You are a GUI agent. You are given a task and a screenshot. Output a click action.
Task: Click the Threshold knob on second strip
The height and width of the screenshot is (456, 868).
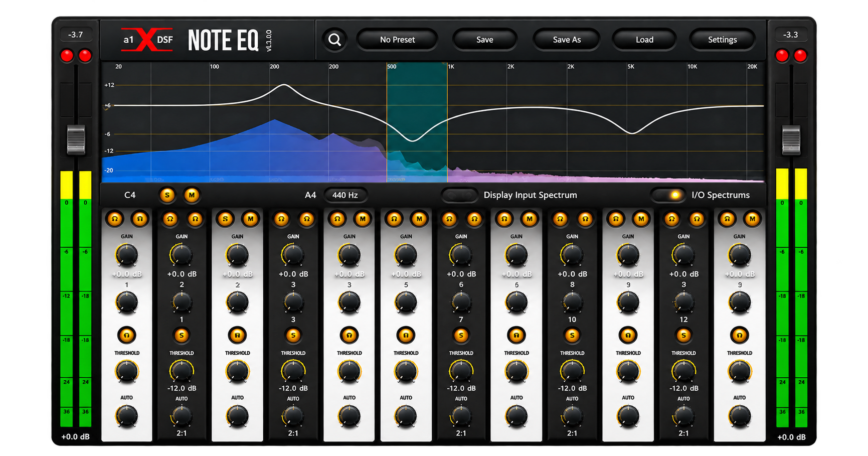[182, 371]
